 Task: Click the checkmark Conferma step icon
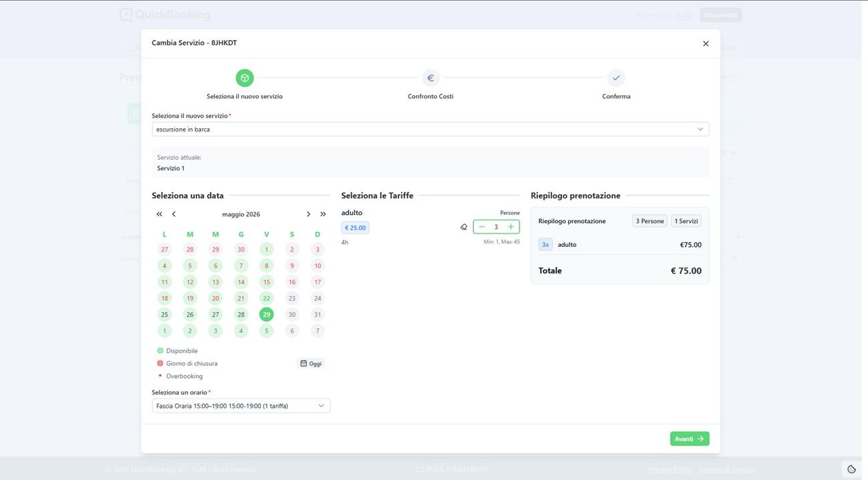click(616, 78)
